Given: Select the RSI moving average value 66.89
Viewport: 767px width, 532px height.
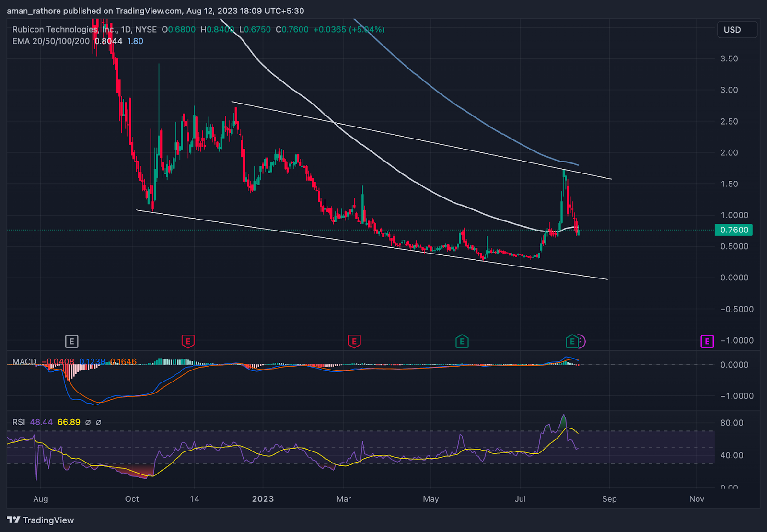Looking at the screenshot, I should [x=69, y=422].
